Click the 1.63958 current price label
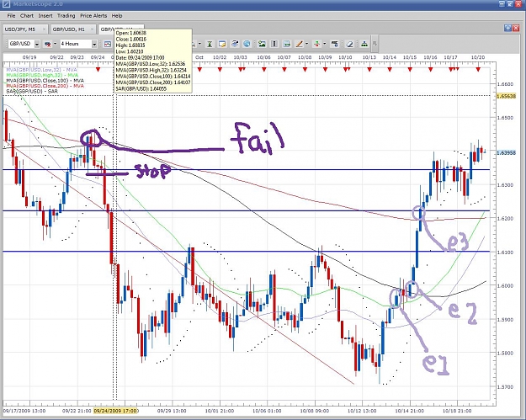Screen dimensions: 526x420 pyautogui.click(x=506, y=152)
